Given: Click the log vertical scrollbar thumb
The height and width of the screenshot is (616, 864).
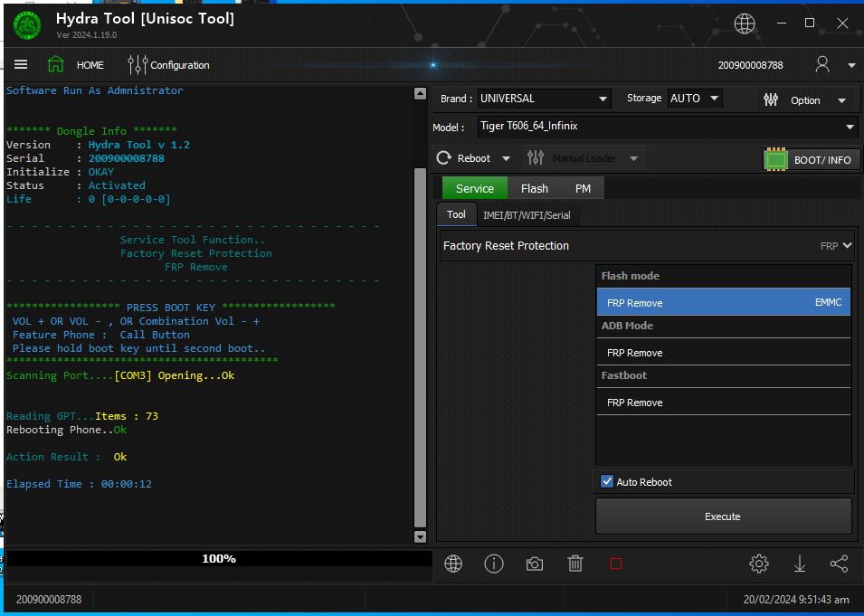Looking at the screenshot, I should click(420, 347).
